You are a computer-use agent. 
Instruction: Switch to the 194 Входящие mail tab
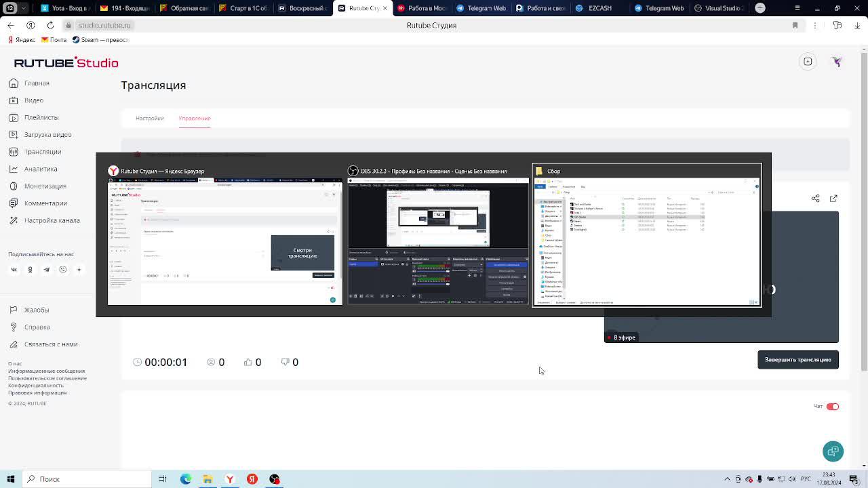coord(124,8)
